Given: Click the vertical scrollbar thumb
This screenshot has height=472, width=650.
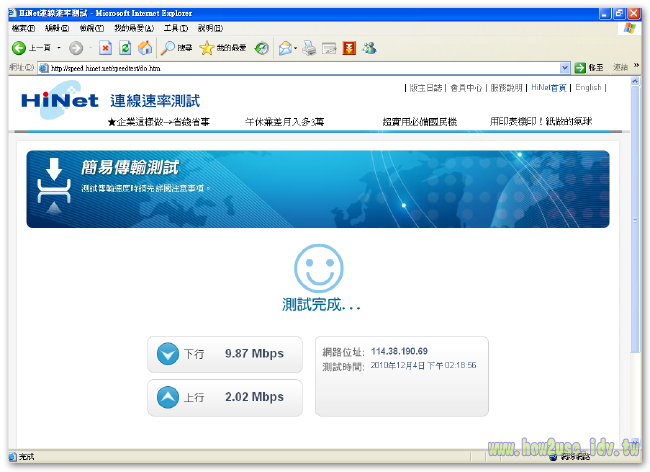Looking at the screenshot, I should point(635,220).
